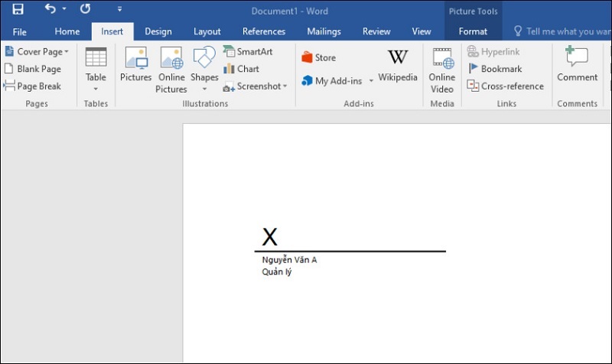Add a new Comment
The height and width of the screenshot is (364, 612).
coord(577,66)
